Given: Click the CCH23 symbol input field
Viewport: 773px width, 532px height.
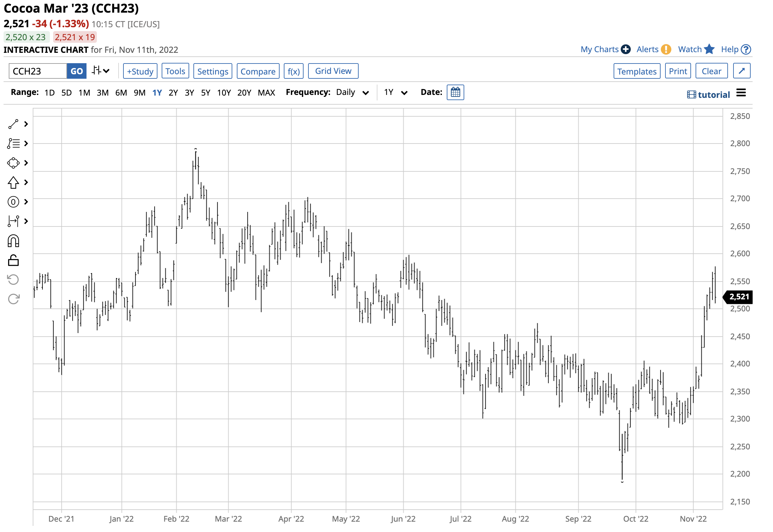Looking at the screenshot, I should click(38, 71).
